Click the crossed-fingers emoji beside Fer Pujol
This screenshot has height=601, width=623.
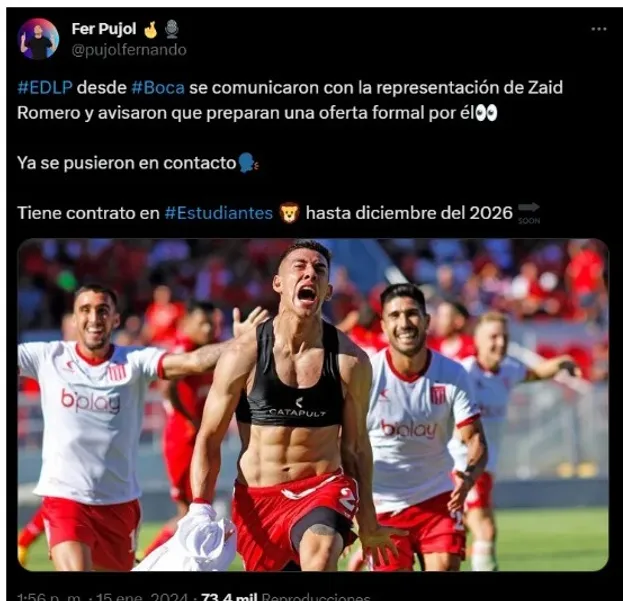point(151,29)
